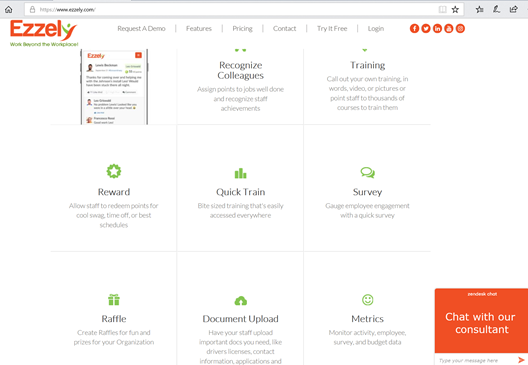
Task: Send chat message with arrow icon
Action: tap(521, 360)
